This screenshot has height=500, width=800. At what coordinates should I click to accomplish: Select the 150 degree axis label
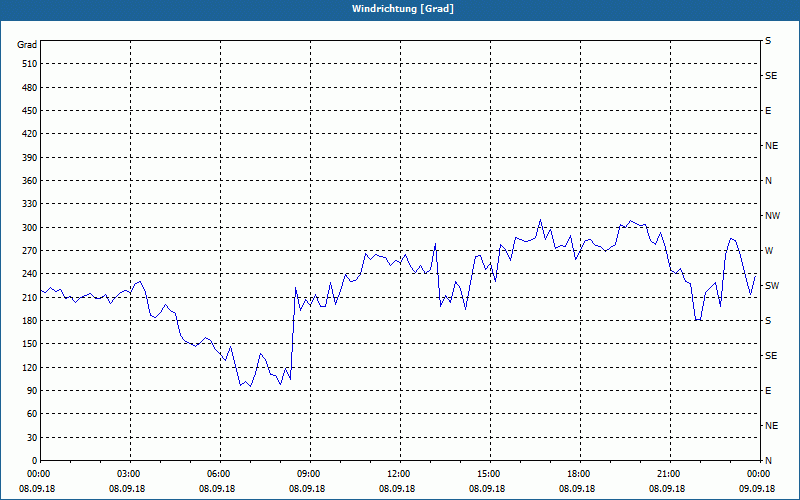coord(30,344)
